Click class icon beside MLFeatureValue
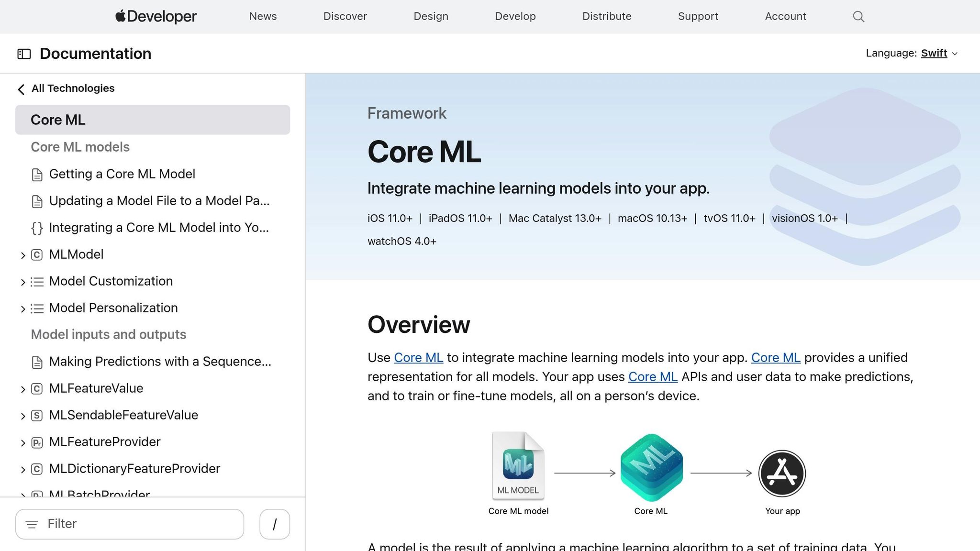This screenshot has width=980, height=551. pos(37,389)
